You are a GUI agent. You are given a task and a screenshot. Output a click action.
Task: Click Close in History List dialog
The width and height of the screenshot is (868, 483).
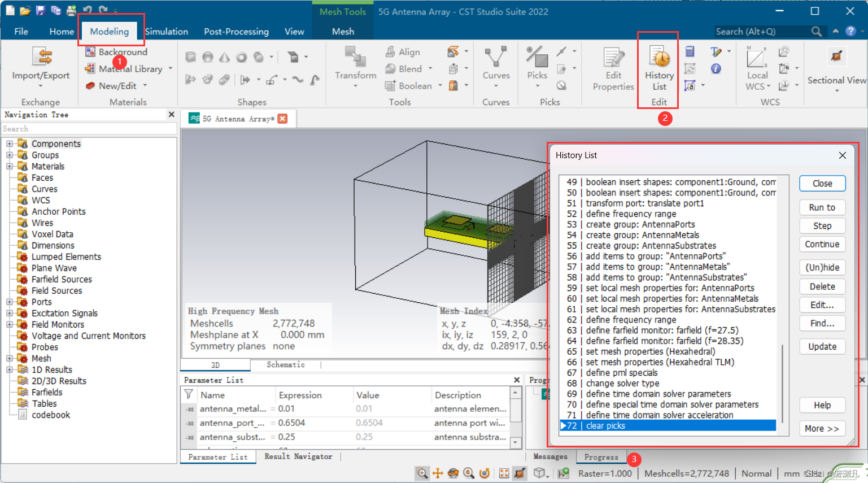(x=822, y=184)
